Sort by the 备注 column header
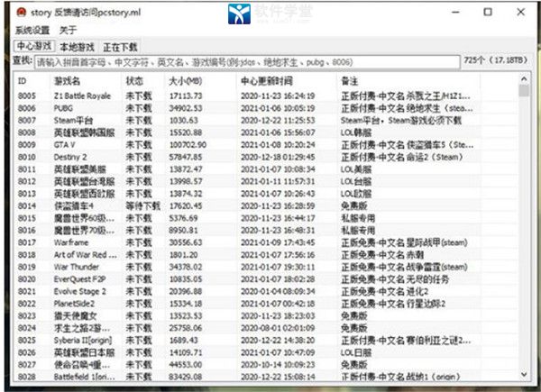 click(x=350, y=81)
